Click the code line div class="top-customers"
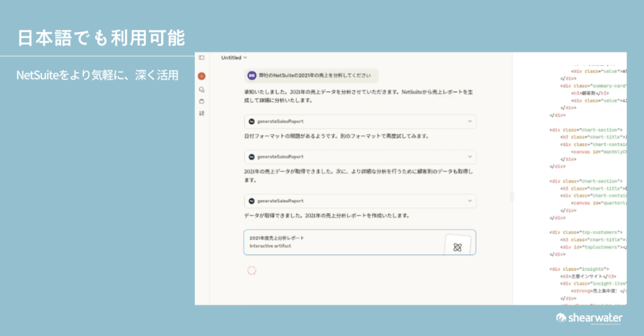The image size is (644, 336). 586,232
